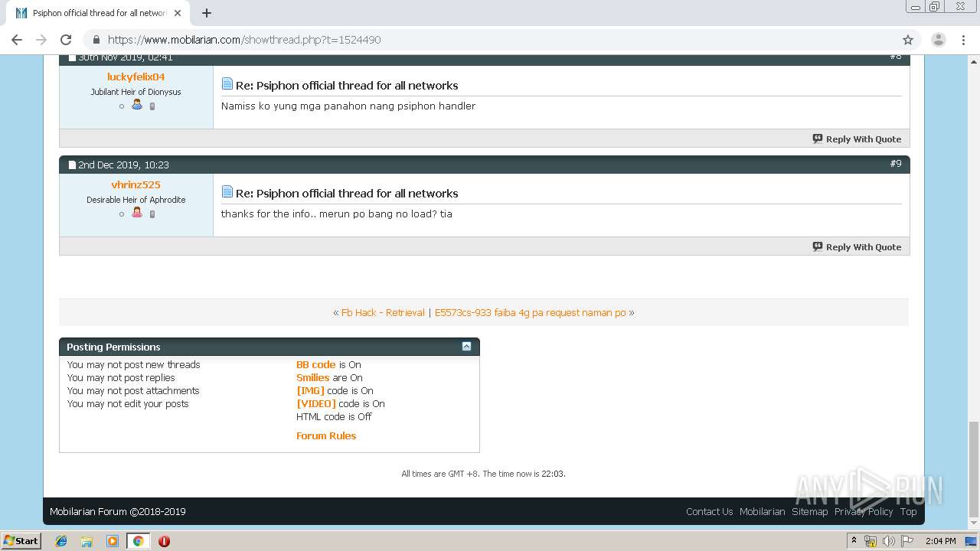This screenshot has width=980, height=551.
Task: Click post icon beside vhrinz525's reply title
Action: (x=227, y=191)
